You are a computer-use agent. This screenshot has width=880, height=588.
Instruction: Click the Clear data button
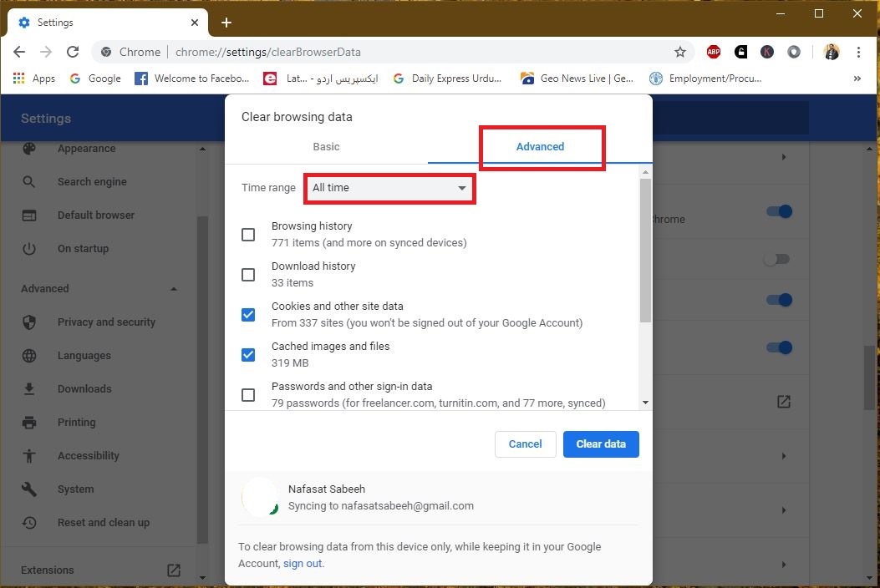601,444
